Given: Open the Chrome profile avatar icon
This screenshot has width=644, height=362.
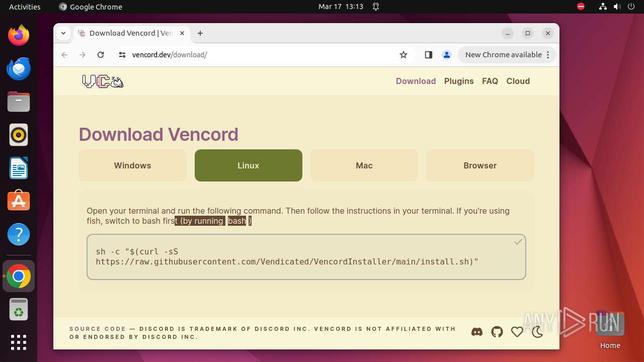Looking at the screenshot, I should click(x=446, y=55).
